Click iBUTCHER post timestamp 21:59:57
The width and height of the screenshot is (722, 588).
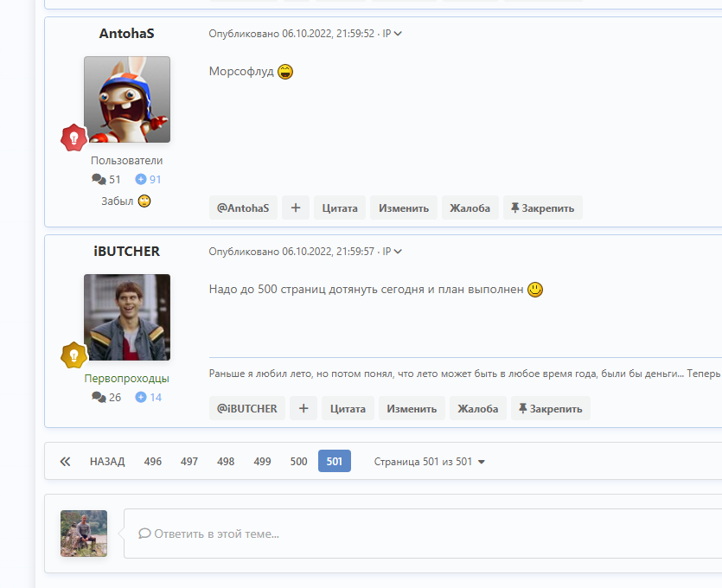(291, 252)
